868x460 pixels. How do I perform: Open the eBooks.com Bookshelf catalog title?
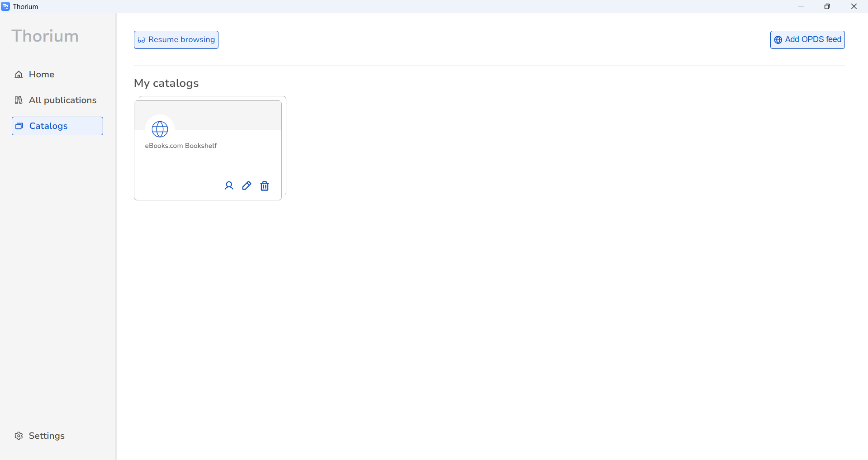181,146
